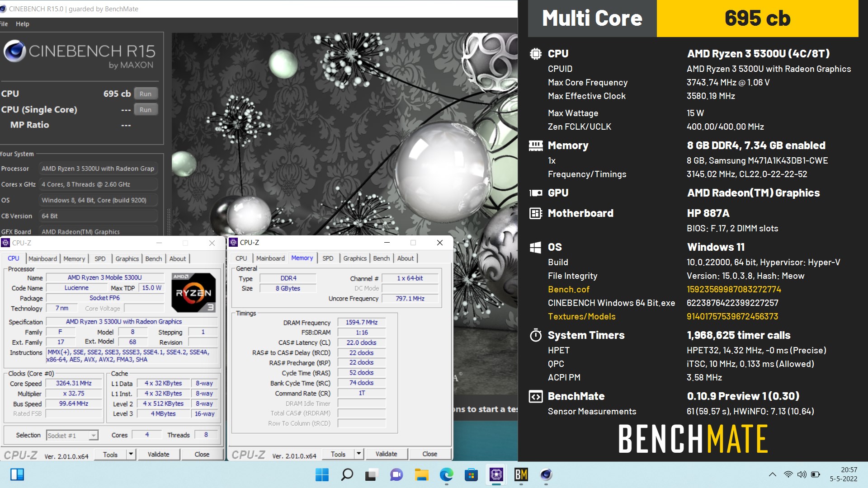Open File Explorer folder icon on taskbar
This screenshot has height=488, width=868.
421,474
